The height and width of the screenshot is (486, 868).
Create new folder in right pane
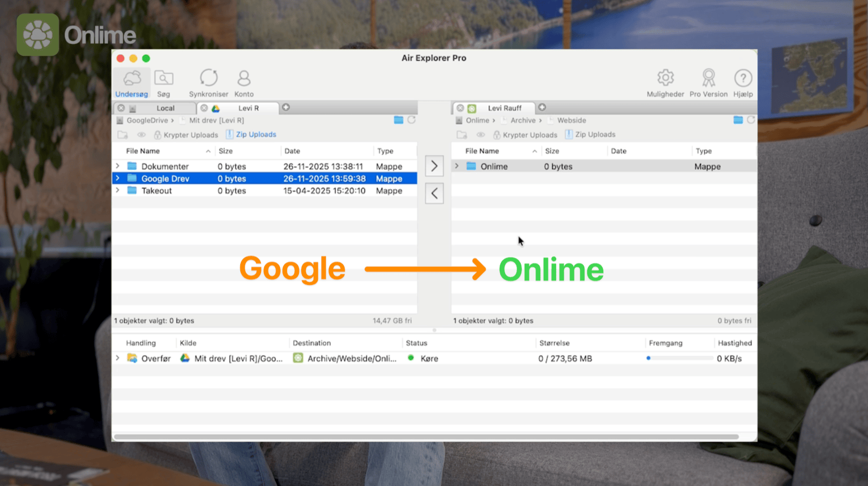point(462,135)
